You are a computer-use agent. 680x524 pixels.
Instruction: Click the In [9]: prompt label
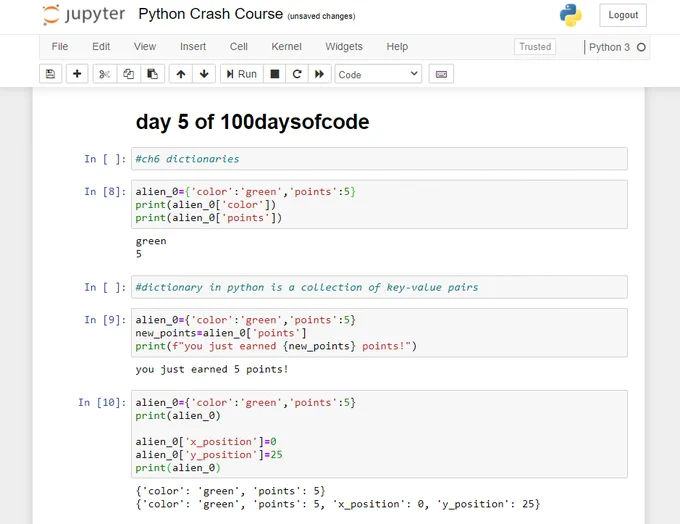(x=105, y=320)
